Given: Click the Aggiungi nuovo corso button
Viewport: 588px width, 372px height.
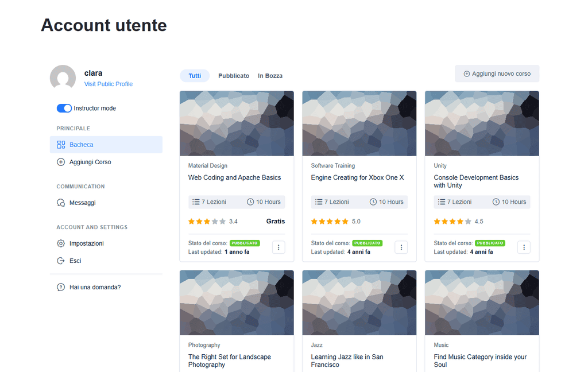Looking at the screenshot, I should (497, 74).
